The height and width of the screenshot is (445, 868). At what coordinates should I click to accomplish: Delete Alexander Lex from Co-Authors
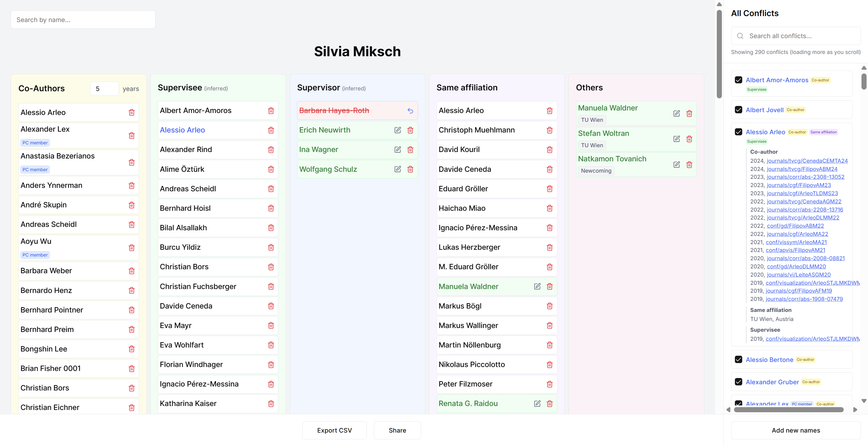click(131, 135)
